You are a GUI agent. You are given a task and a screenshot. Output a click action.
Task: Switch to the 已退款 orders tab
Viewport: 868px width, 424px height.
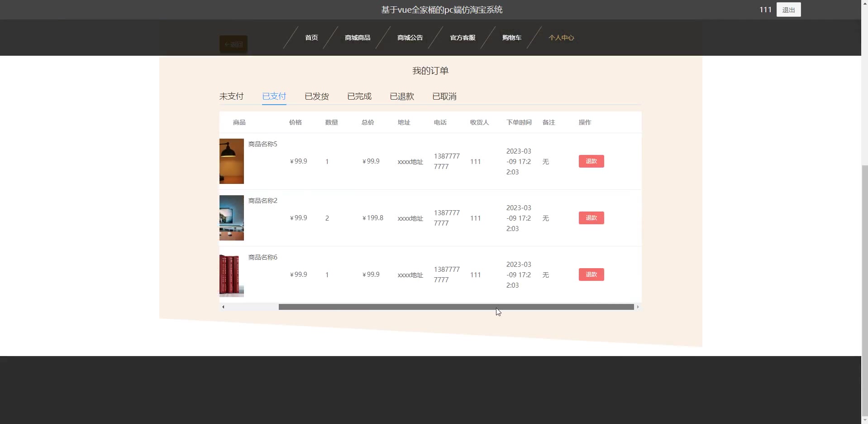402,96
